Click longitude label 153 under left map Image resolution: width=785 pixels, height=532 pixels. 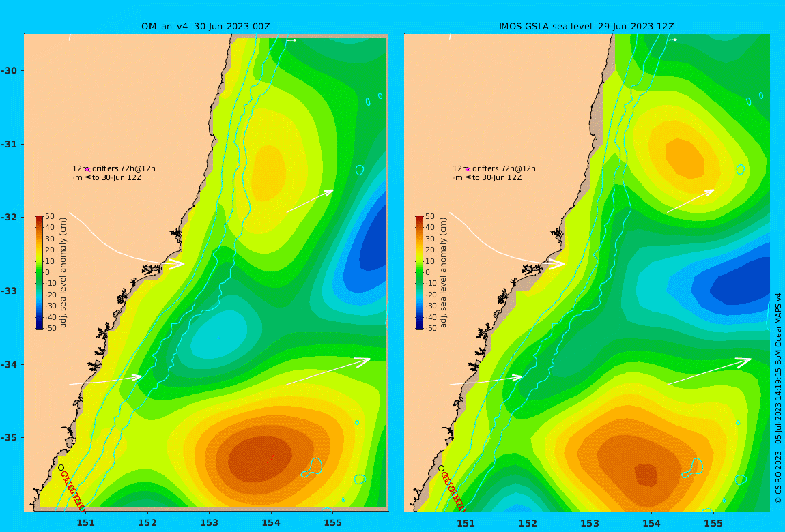point(210,523)
